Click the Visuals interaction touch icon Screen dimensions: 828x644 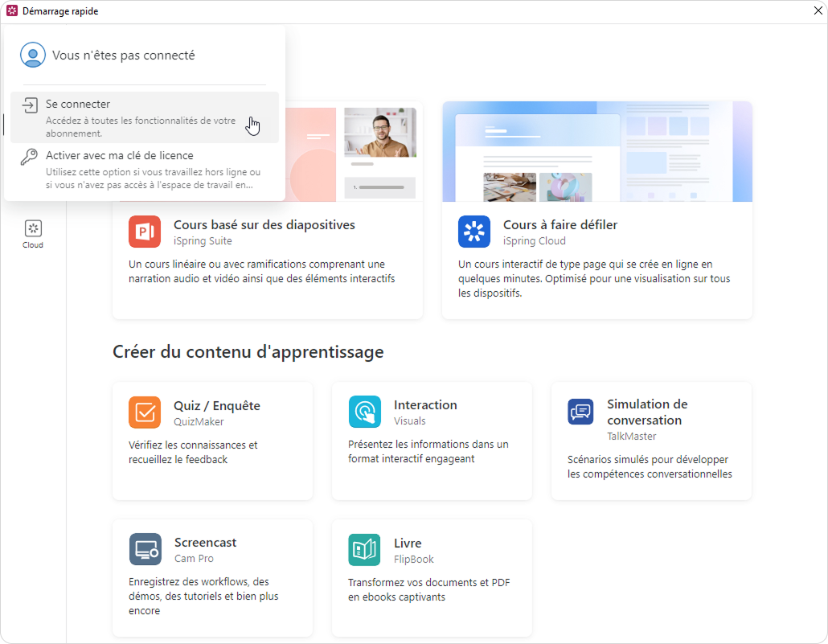tap(365, 412)
